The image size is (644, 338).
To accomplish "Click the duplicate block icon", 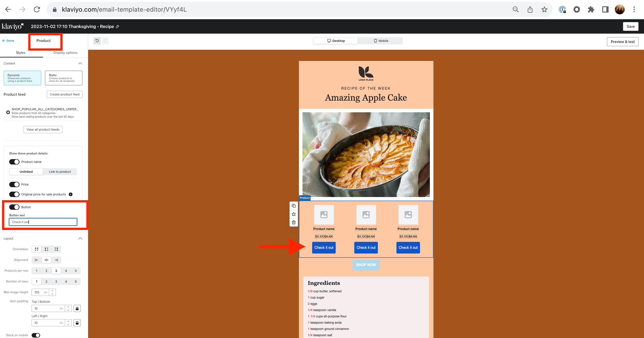I will (294, 206).
